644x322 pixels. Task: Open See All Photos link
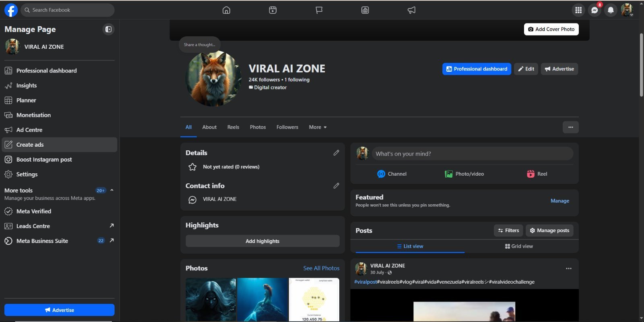pos(321,268)
